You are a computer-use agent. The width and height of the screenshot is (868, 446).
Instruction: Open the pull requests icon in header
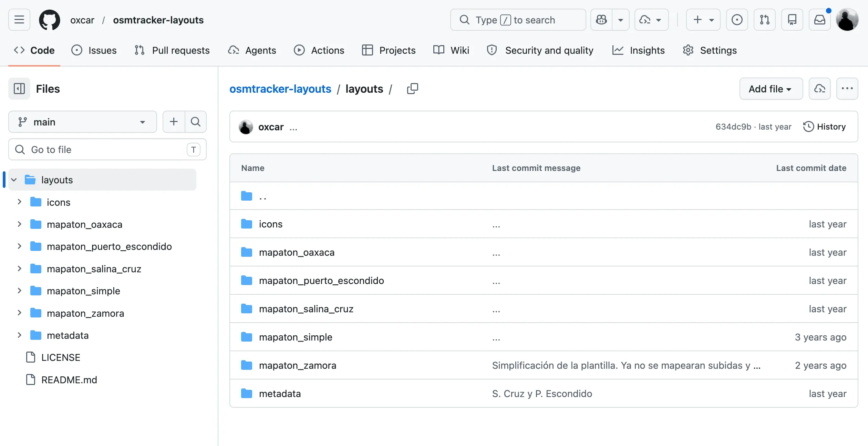[764, 20]
